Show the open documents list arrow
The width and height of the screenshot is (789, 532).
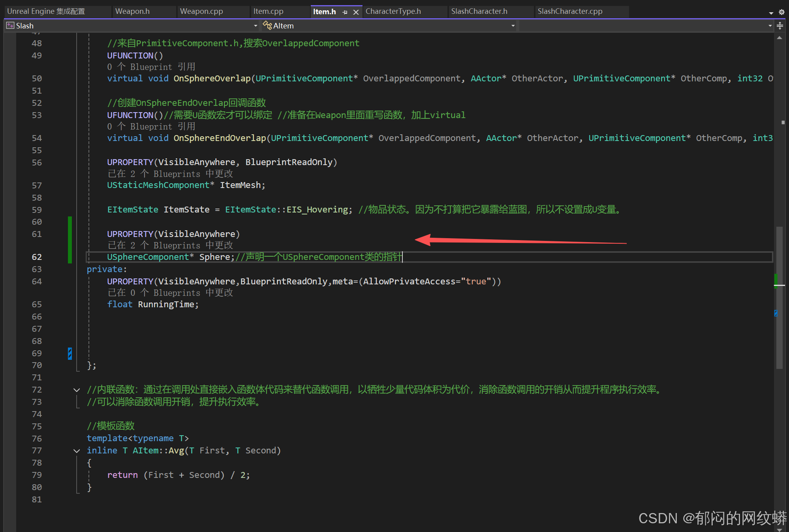point(771,13)
